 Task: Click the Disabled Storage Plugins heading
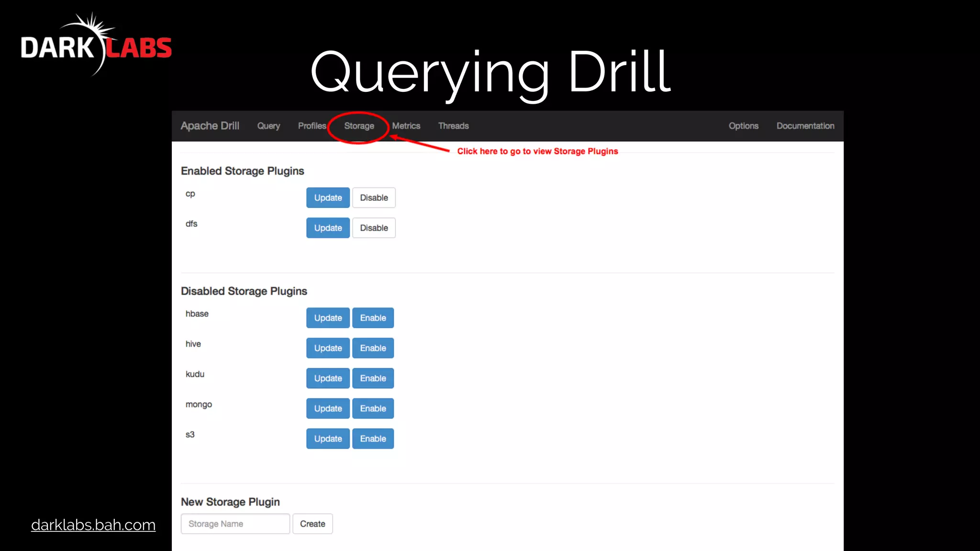(244, 291)
